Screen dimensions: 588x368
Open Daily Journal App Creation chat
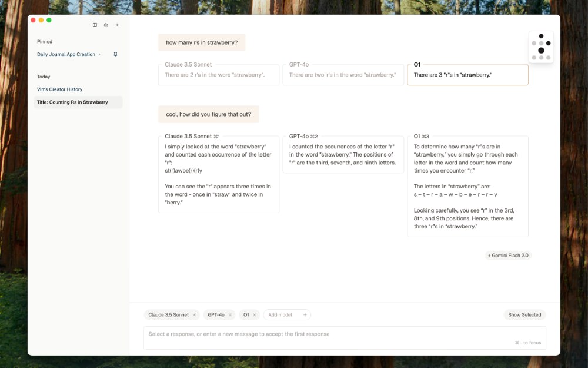(66, 54)
